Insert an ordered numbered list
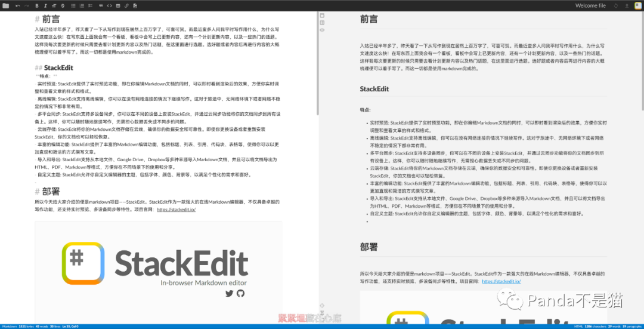Viewport: 644px width, 329px height. tap(82, 6)
